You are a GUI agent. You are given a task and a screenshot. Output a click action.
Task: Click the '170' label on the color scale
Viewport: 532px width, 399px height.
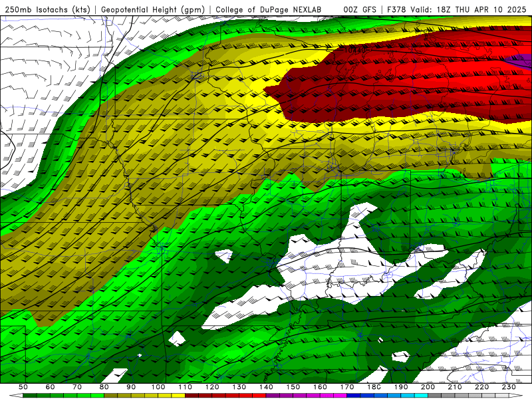[347, 387]
